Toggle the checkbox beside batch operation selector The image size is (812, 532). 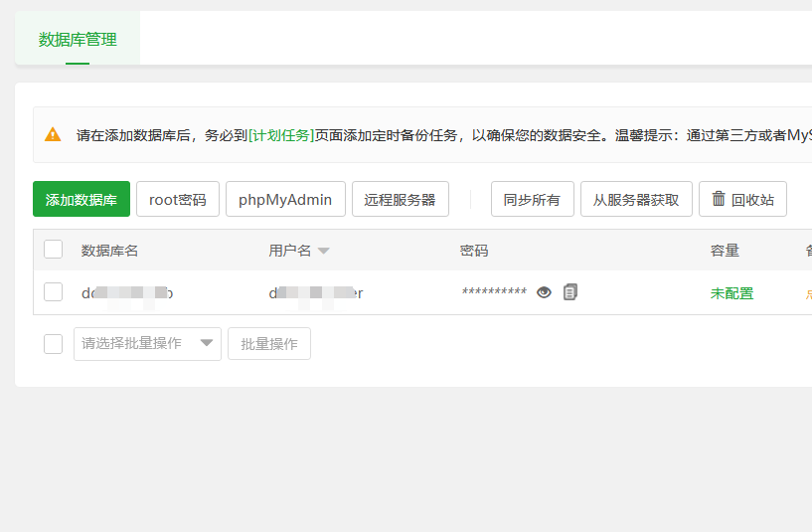click(x=54, y=344)
